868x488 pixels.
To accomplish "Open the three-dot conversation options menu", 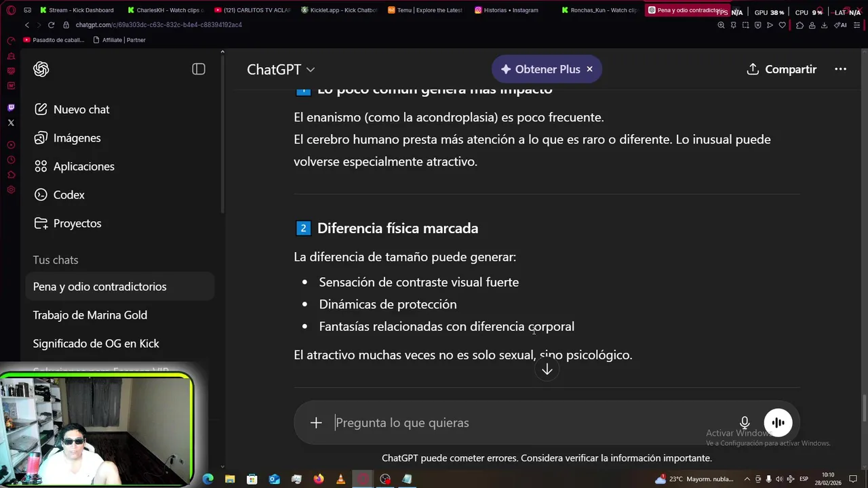I will 840,69.
